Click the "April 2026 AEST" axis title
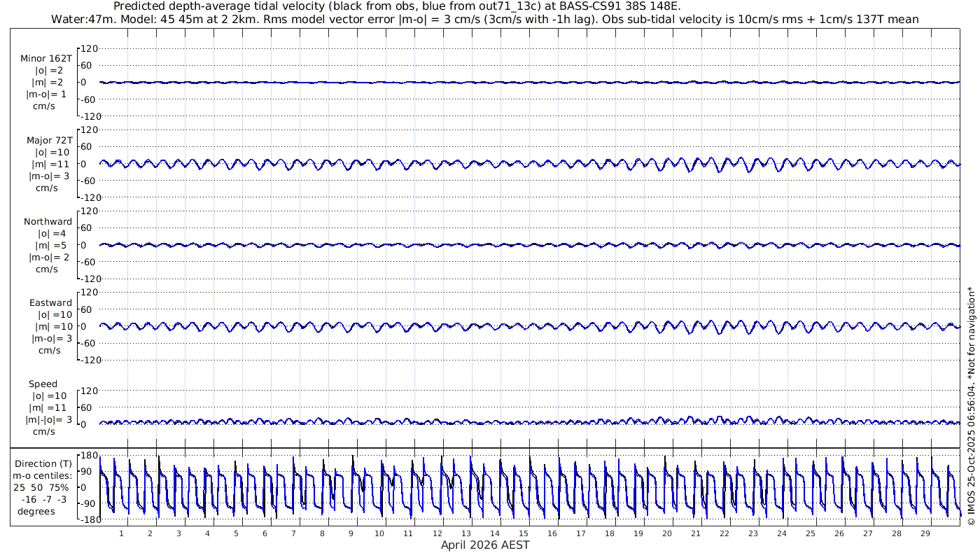This screenshot has width=980, height=560. [x=485, y=545]
